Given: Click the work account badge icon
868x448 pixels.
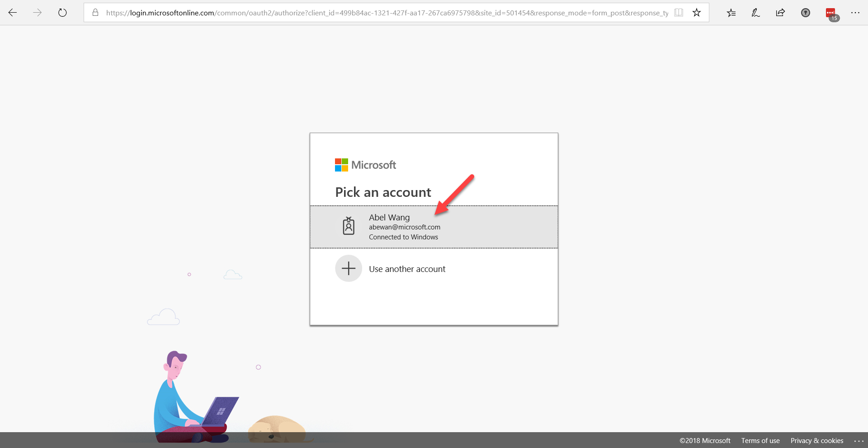Looking at the screenshot, I should click(x=349, y=225).
